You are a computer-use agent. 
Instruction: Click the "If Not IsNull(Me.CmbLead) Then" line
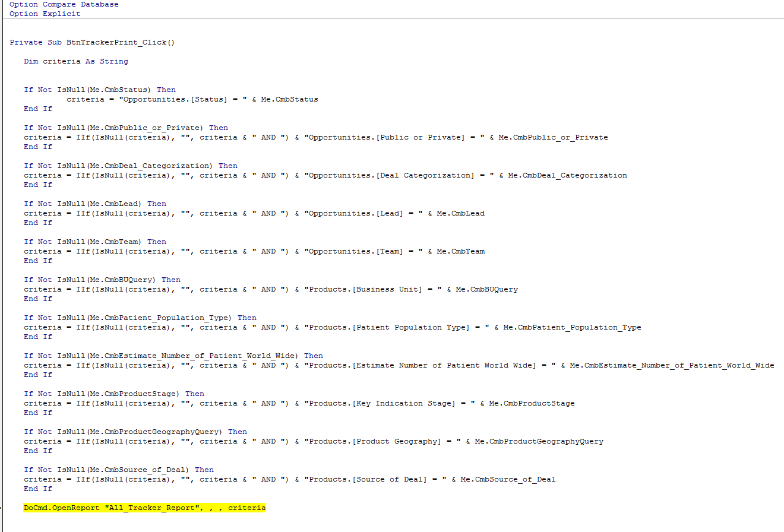95,204
